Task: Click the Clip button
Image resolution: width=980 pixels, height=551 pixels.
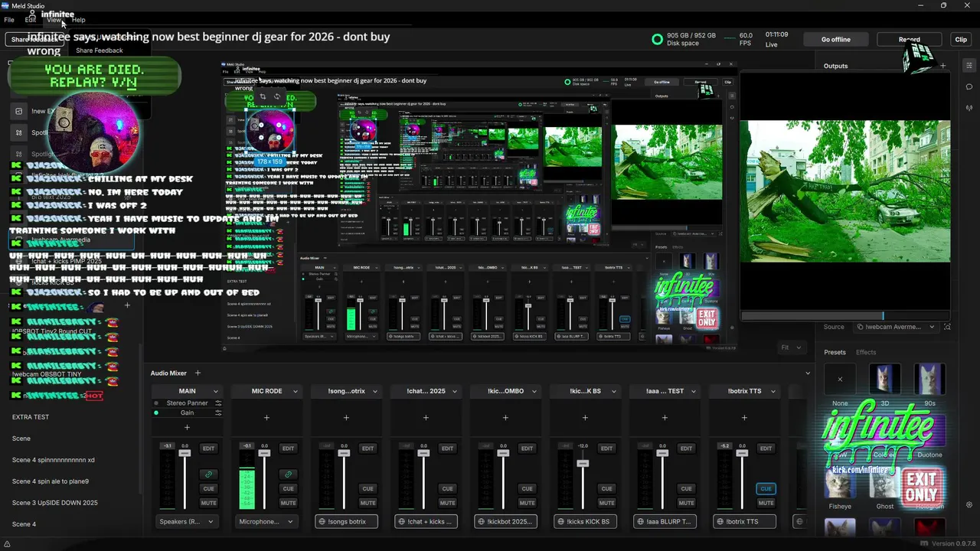Action: point(961,39)
